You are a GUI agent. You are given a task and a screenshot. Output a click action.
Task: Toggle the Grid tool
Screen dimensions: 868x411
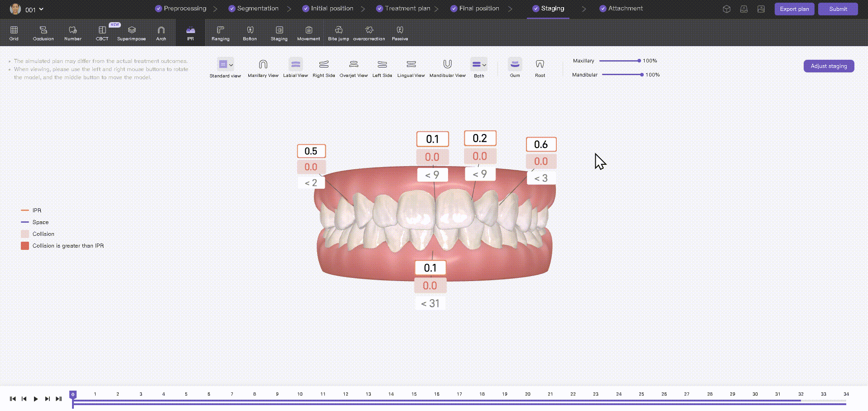[x=14, y=33]
